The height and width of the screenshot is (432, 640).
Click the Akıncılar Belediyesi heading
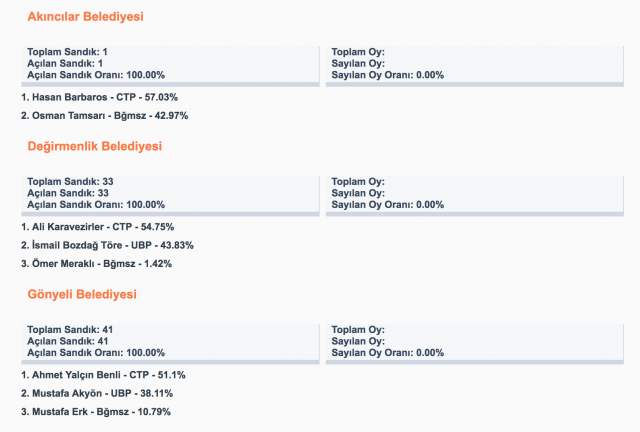[85, 17]
